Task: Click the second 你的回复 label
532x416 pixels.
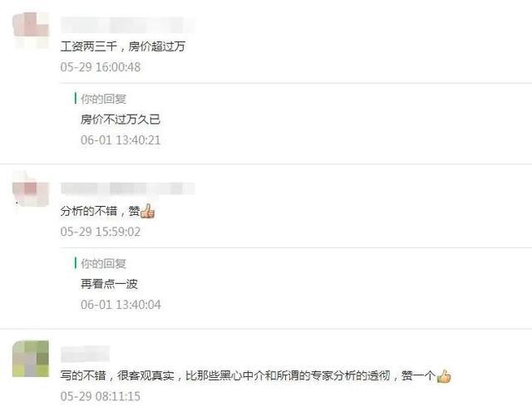Action: pyautogui.click(x=103, y=263)
